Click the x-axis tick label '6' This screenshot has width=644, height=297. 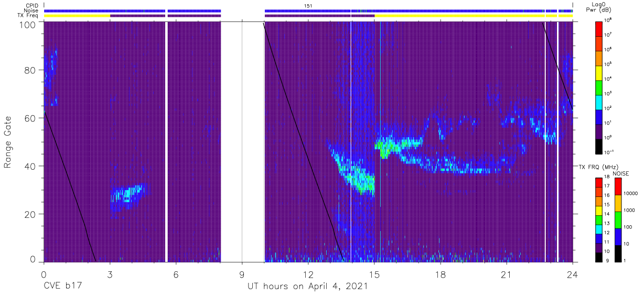(176, 274)
